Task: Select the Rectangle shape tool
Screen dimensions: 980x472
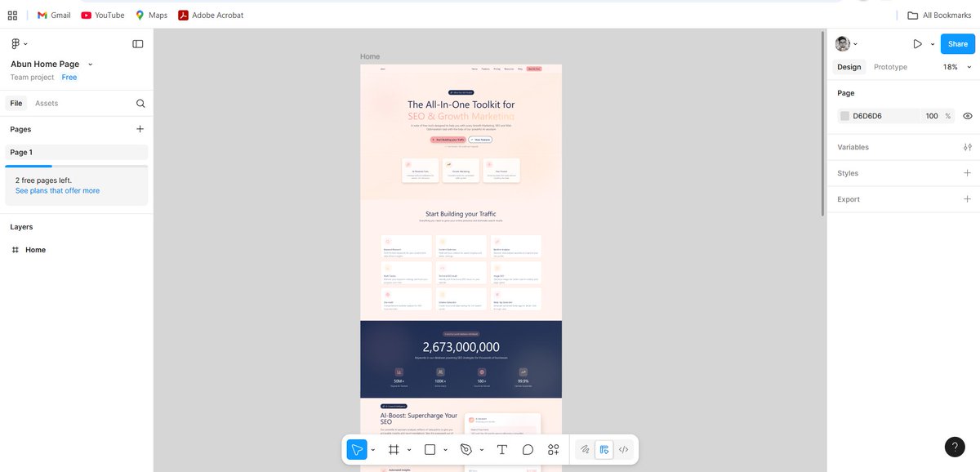Action: 430,449
